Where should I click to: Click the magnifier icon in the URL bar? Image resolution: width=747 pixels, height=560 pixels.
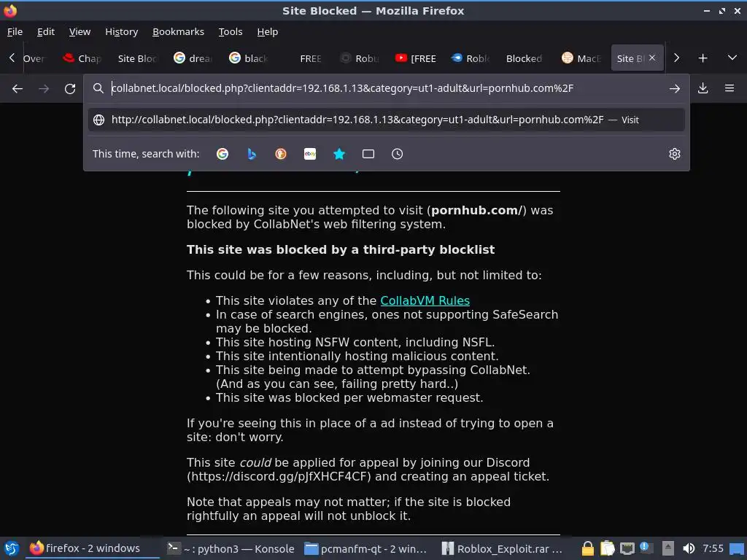click(98, 88)
